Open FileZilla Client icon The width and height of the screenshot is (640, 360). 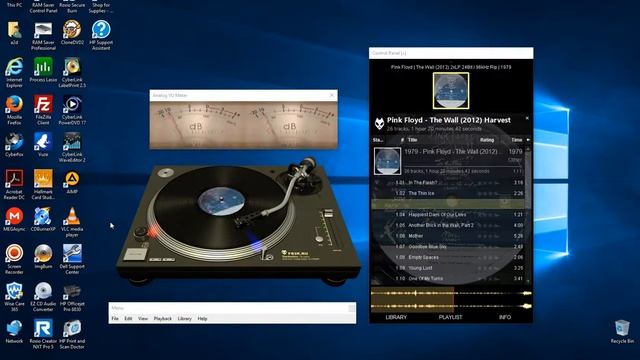pos(43,110)
